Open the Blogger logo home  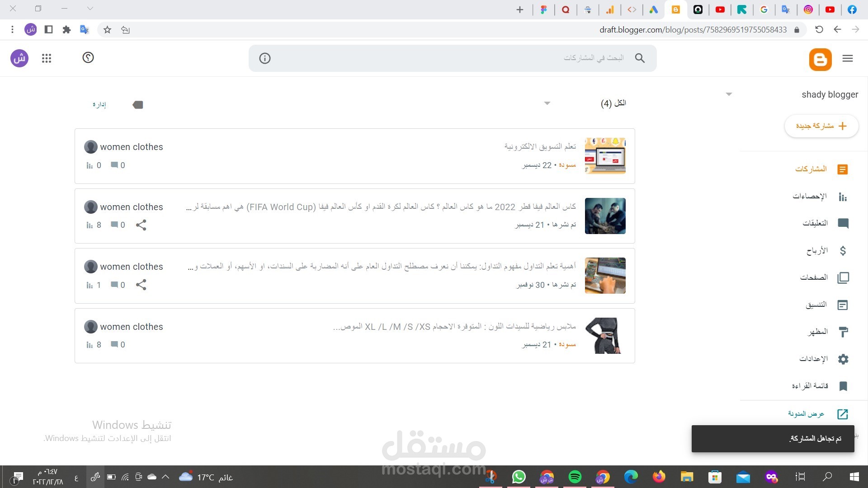tap(820, 59)
